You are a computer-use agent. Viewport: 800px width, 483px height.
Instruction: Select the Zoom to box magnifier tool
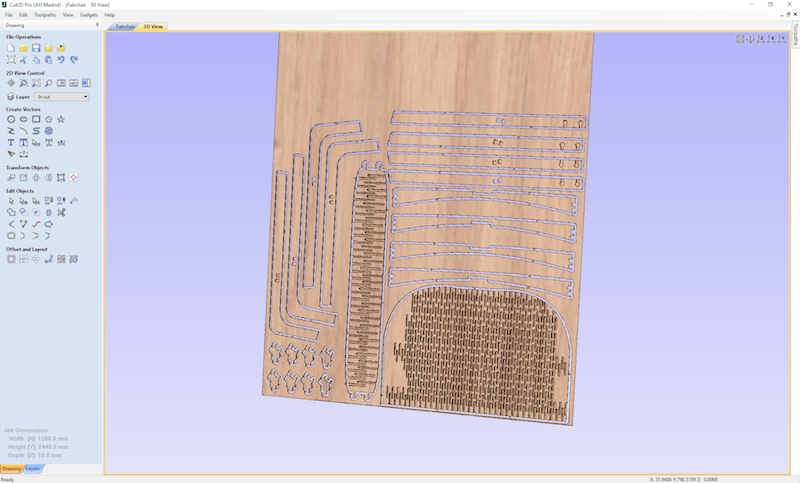click(x=23, y=83)
